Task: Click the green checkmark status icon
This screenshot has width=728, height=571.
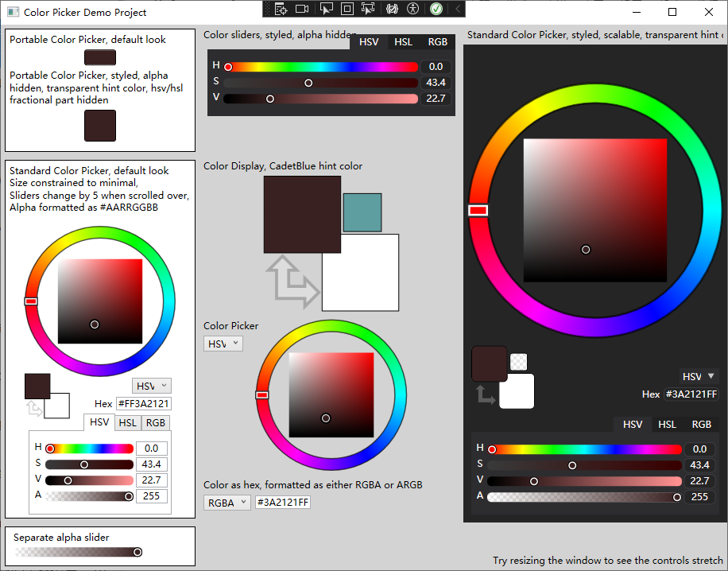Action: tap(436, 9)
